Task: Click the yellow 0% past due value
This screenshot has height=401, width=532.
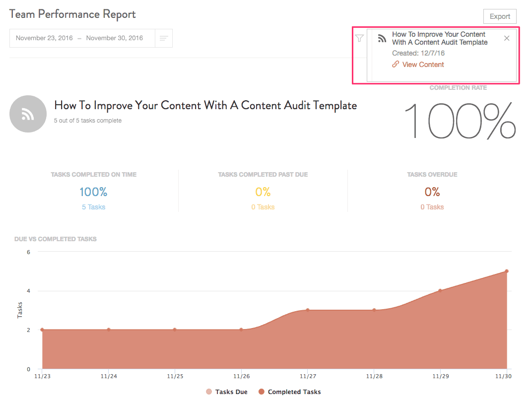Action: pyautogui.click(x=263, y=192)
